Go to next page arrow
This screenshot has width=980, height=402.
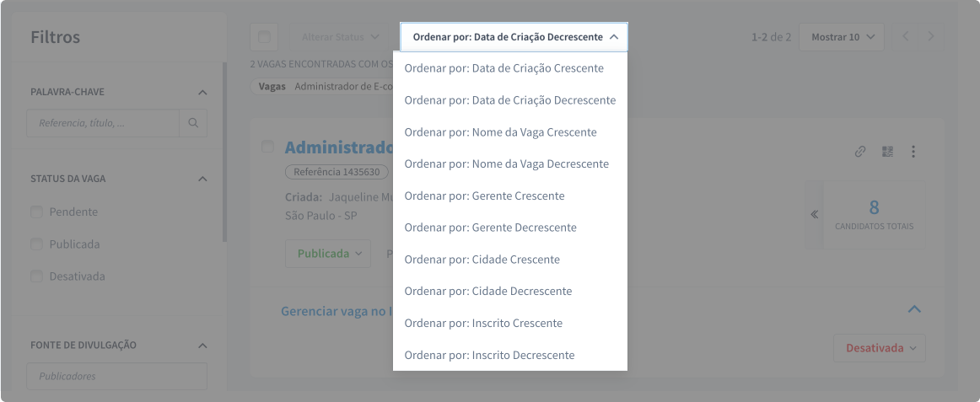(931, 36)
